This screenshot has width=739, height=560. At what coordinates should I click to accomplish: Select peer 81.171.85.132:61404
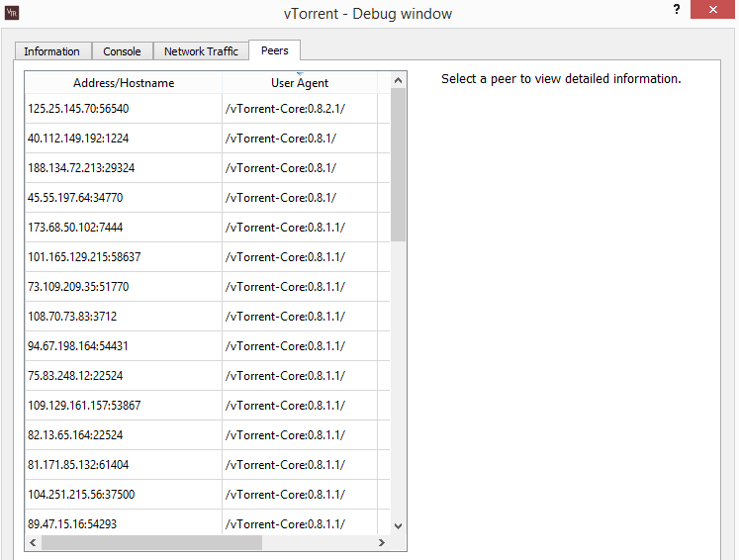tap(124, 465)
